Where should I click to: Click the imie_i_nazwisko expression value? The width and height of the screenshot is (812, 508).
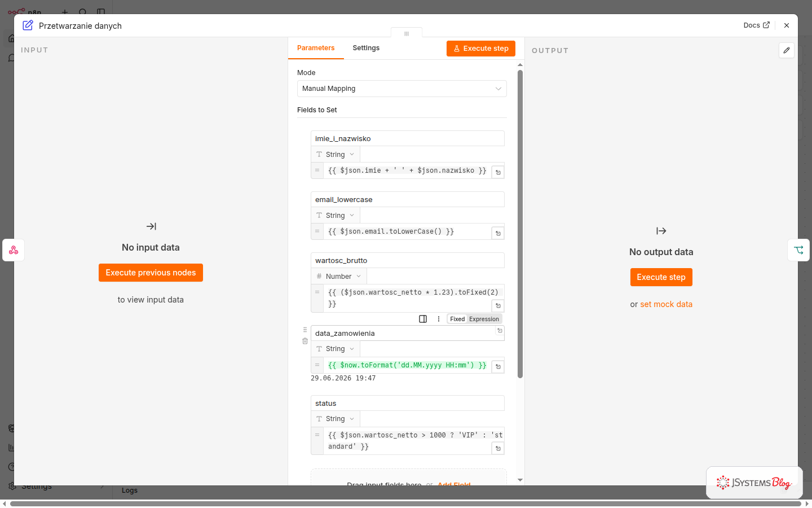coord(407,170)
